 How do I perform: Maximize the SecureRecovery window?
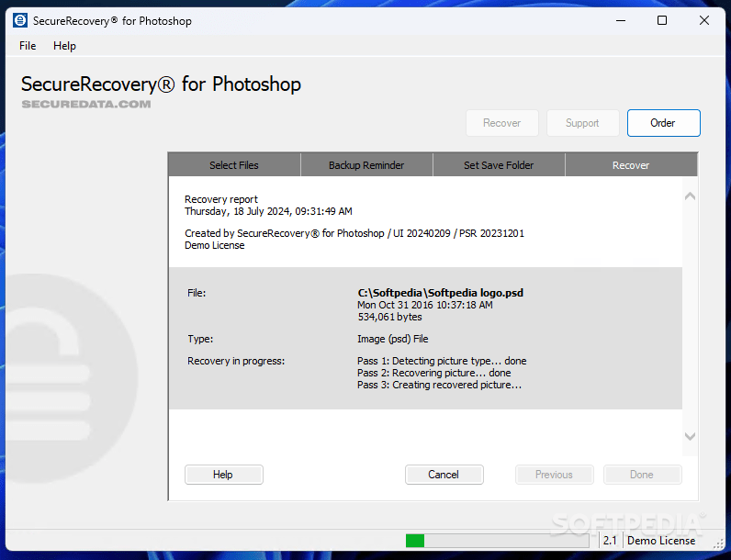pyautogui.click(x=662, y=20)
